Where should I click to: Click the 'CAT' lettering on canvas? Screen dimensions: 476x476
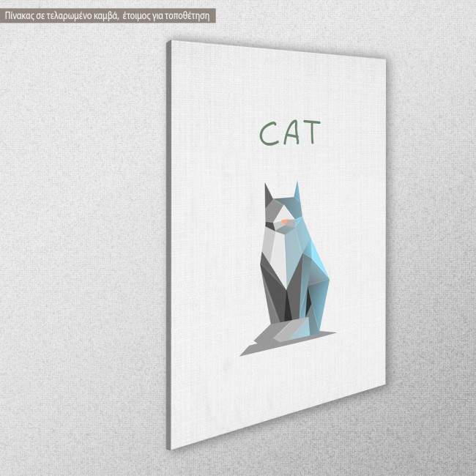[290, 133]
